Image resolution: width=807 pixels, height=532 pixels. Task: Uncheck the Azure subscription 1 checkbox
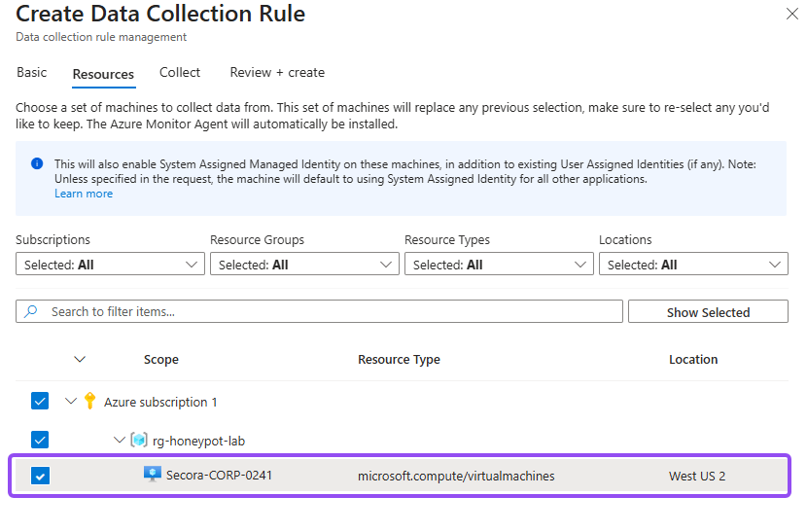pos(40,401)
